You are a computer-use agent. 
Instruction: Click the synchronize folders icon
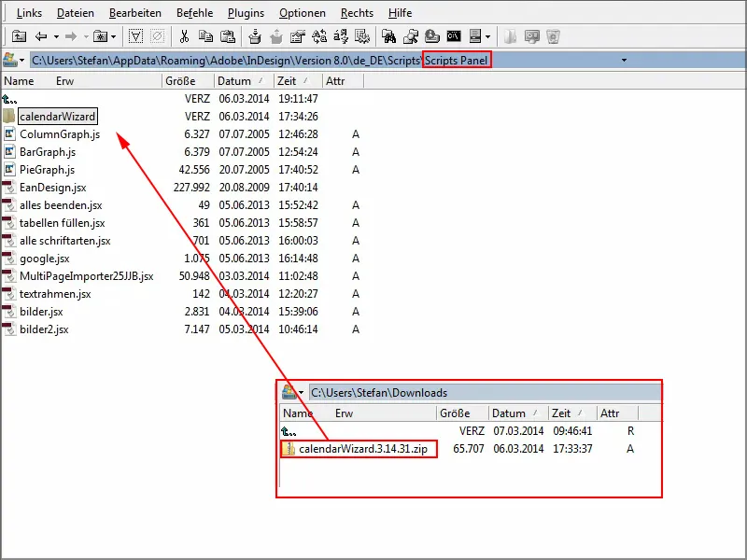point(319,36)
